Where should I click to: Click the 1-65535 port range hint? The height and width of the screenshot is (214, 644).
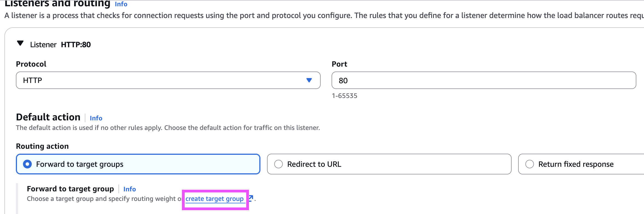click(x=344, y=96)
